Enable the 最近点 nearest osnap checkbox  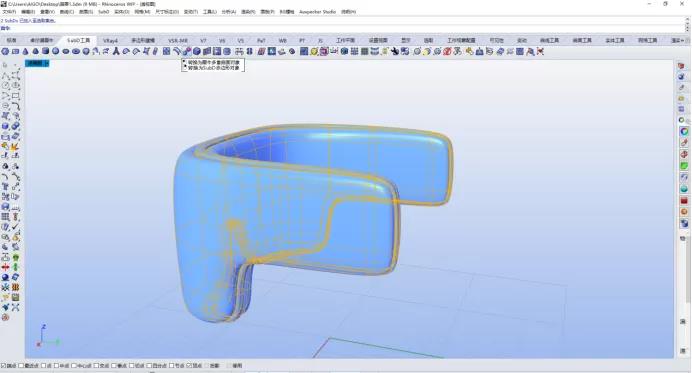[x=22, y=366]
